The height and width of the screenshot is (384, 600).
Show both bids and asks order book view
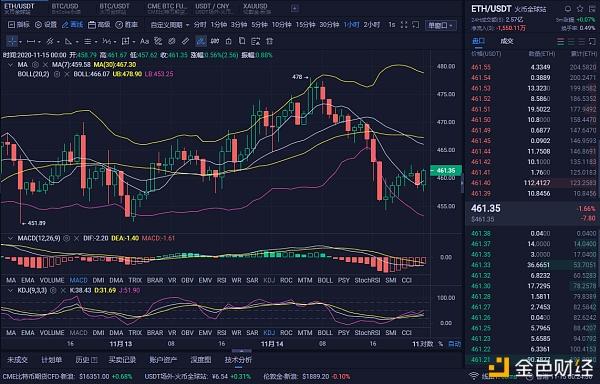click(561, 41)
